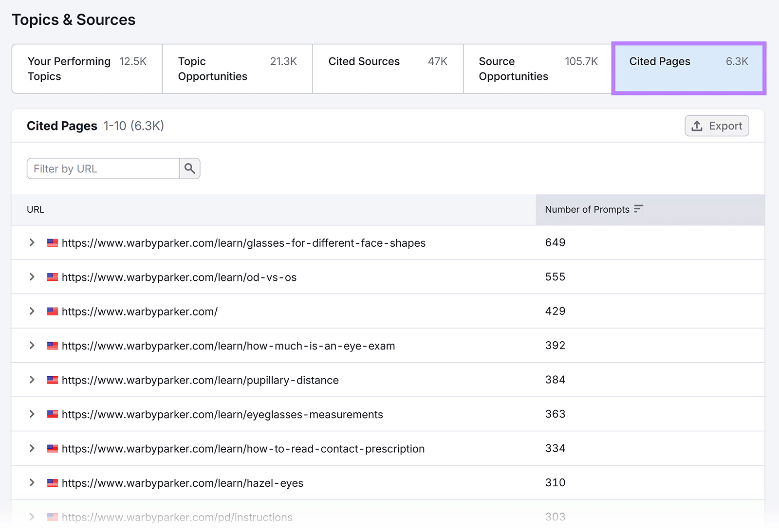The width and height of the screenshot is (779, 532).
Task: Open the learn/pupillary-distance URL
Action: [x=200, y=380]
